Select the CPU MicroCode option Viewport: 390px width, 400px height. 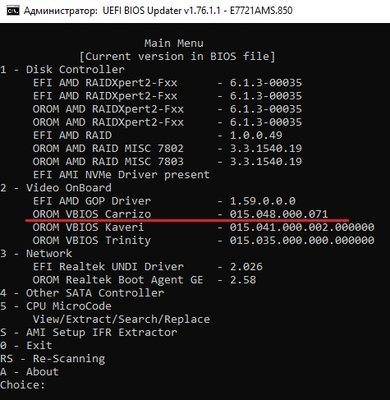coord(56,306)
